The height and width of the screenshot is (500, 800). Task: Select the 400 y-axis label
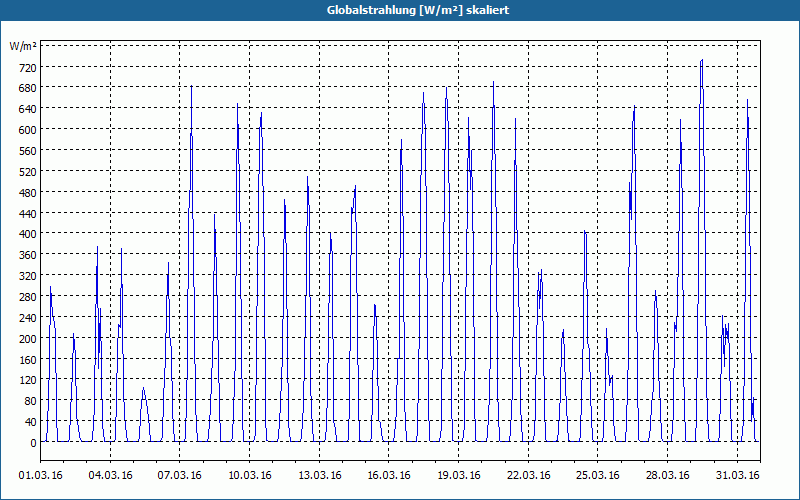click(x=28, y=234)
